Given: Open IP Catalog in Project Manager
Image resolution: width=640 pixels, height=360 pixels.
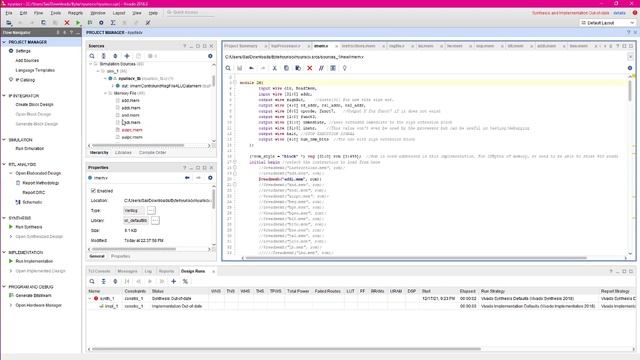Looking at the screenshot, I should click(25, 80).
